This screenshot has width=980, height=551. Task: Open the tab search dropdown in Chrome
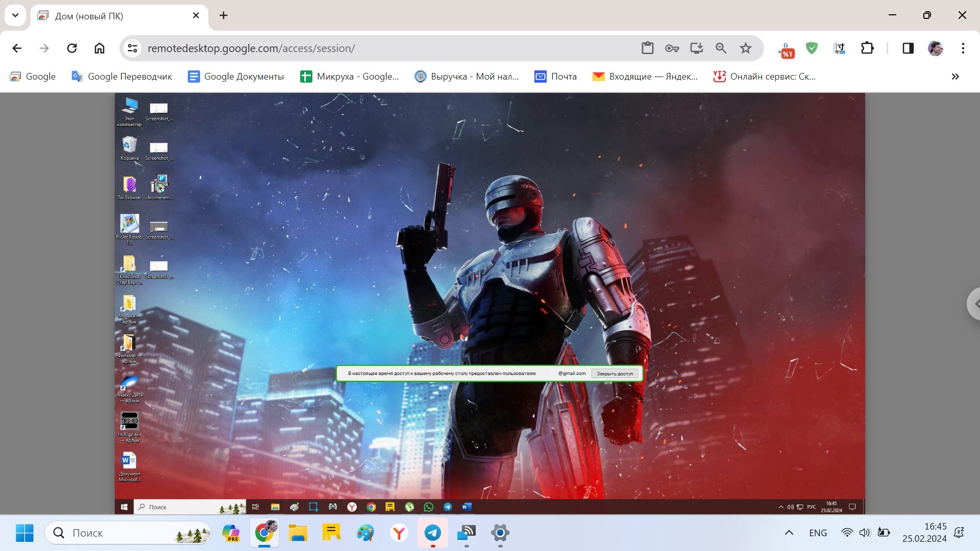pyautogui.click(x=15, y=15)
